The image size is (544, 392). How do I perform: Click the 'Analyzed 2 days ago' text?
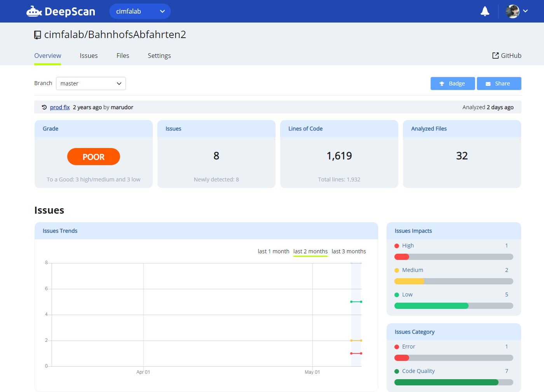(x=488, y=107)
